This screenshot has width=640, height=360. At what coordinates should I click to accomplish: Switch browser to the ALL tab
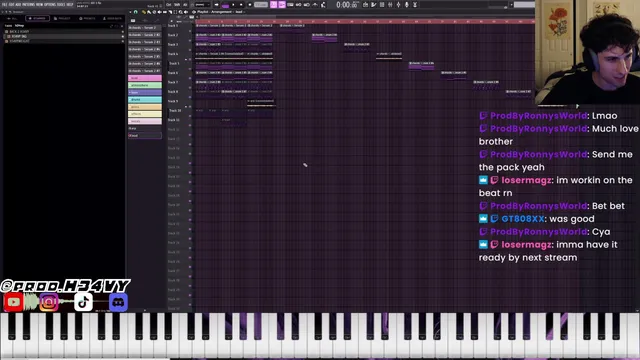pyautogui.click(x=12, y=18)
